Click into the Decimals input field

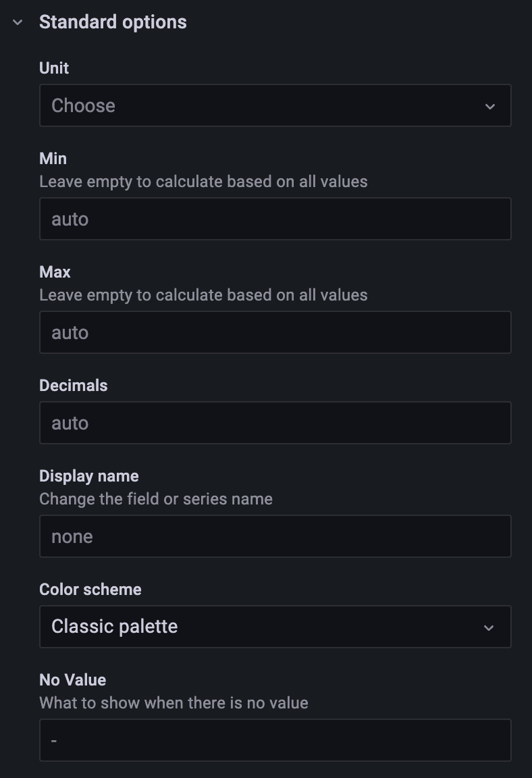pyautogui.click(x=275, y=423)
